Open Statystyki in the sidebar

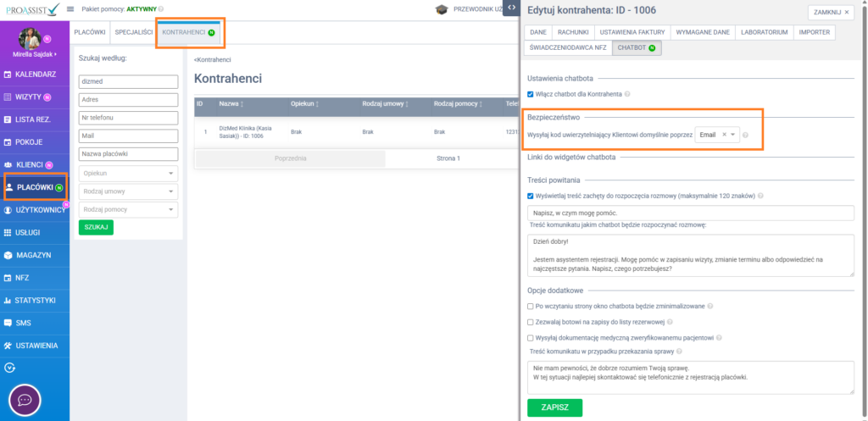[x=35, y=300]
